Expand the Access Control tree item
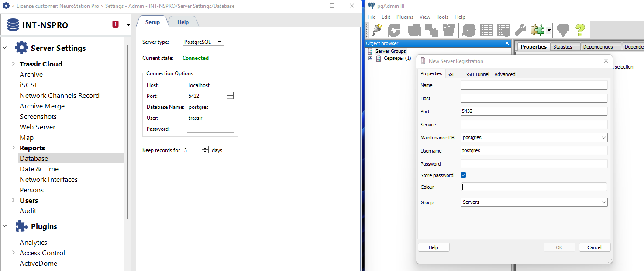The image size is (644, 271). pyautogui.click(x=14, y=253)
